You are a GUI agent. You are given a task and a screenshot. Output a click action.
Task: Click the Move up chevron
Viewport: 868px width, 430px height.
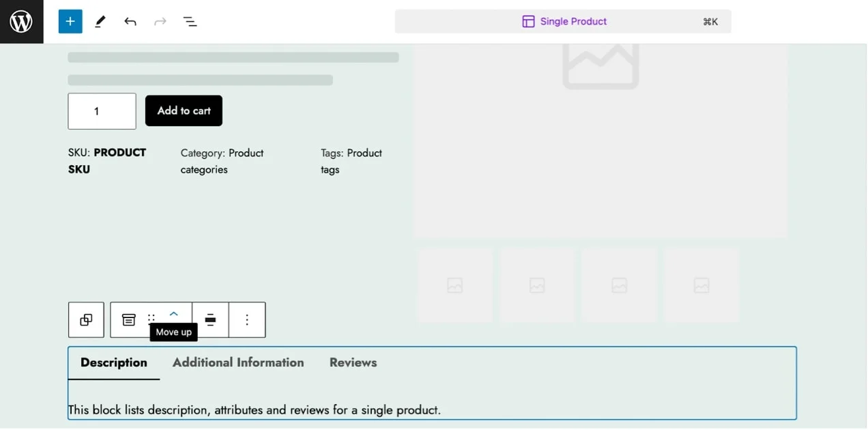click(173, 314)
